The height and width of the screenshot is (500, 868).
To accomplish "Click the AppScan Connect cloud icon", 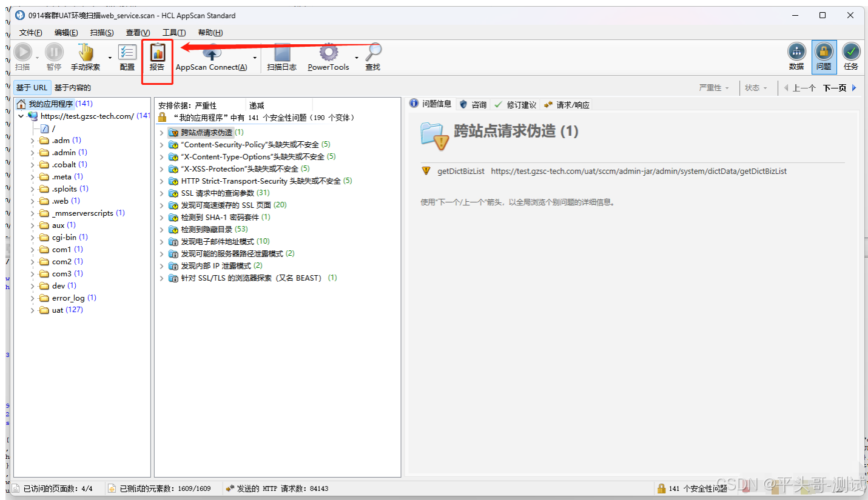I will [x=212, y=52].
